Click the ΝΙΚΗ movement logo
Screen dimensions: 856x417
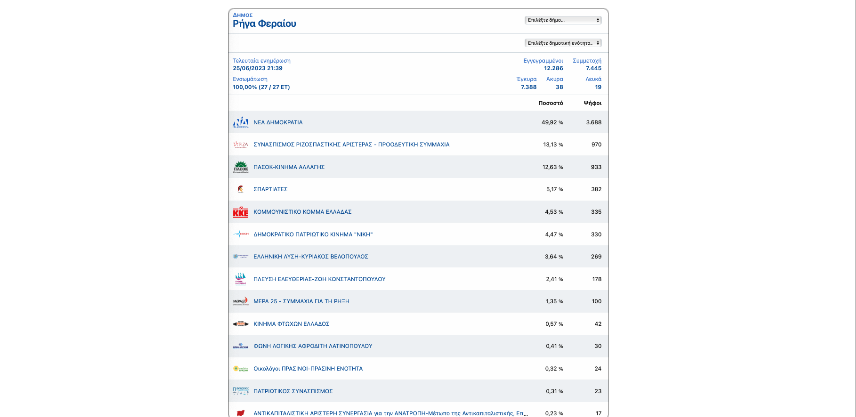[x=241, y=234]
